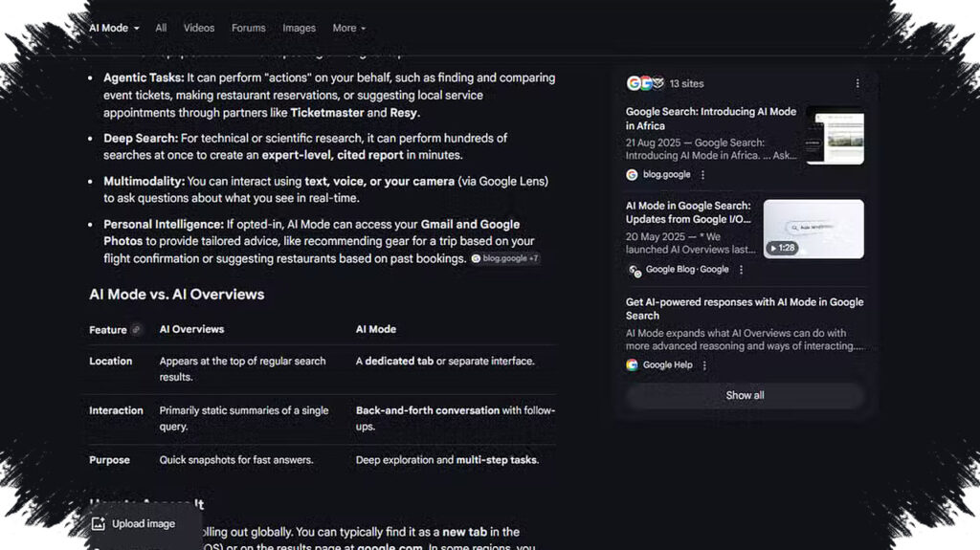Click the link icon next to Feature

pos(136,329)
